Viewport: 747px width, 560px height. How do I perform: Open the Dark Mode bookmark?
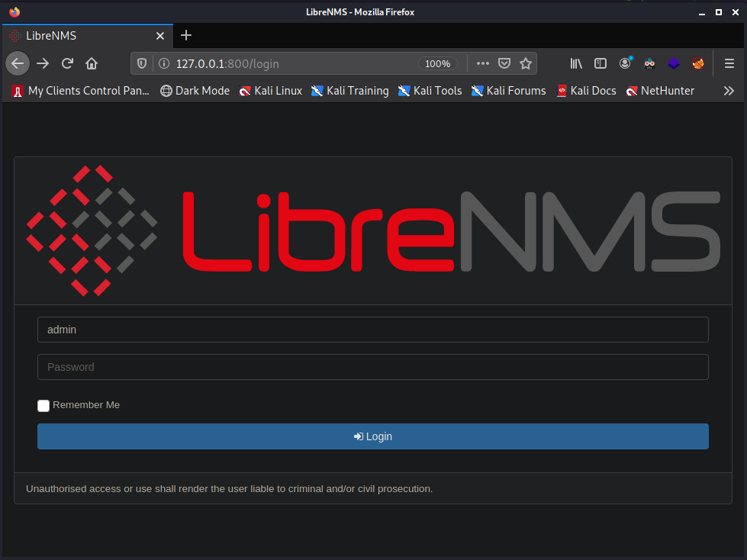click(195, 91)
